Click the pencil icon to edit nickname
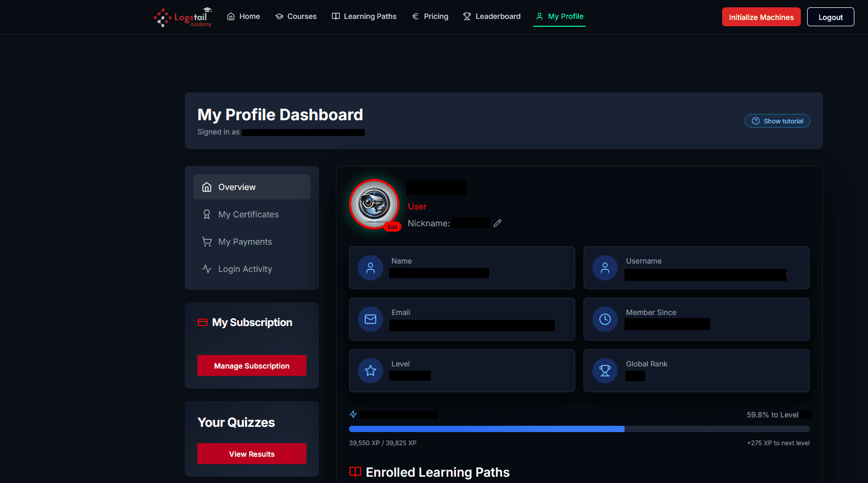The image size is (868, 483). pyautogui.click(x=497, y=223)
